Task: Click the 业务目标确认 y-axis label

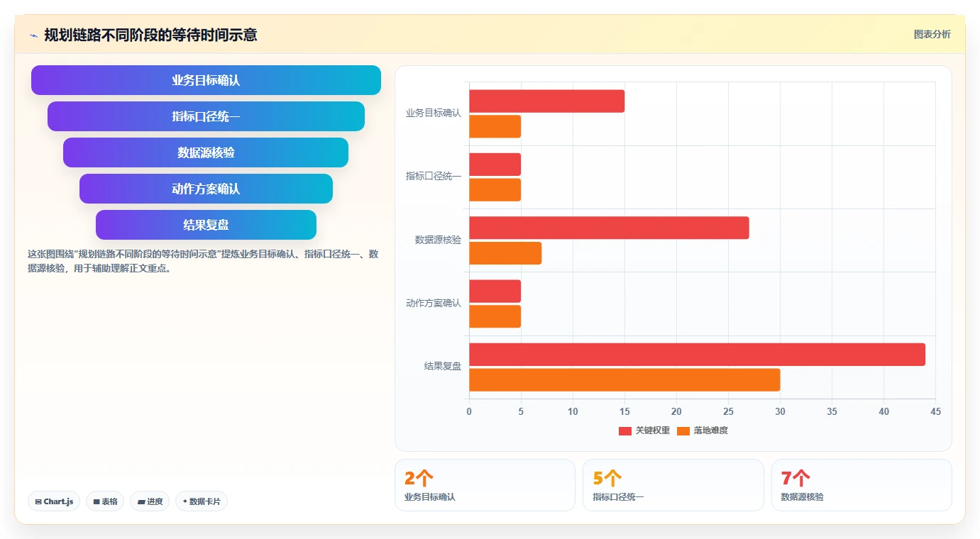Action: point(434,113)
